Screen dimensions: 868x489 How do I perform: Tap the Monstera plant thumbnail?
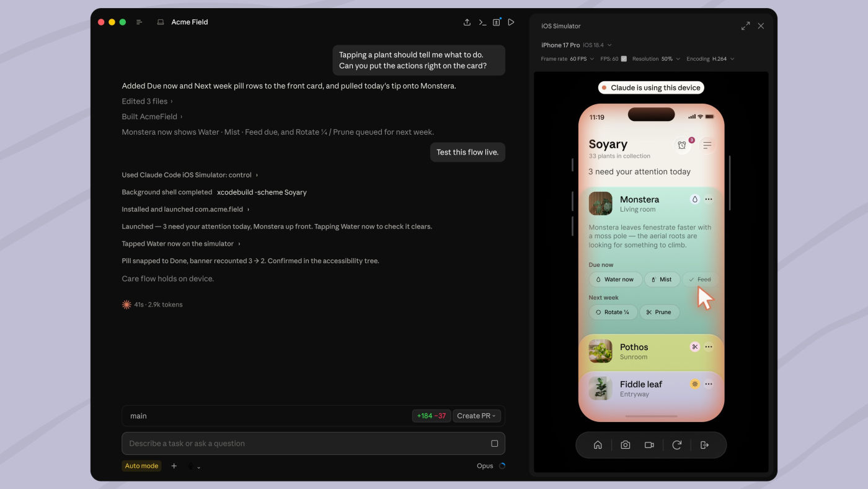[601, 204]
